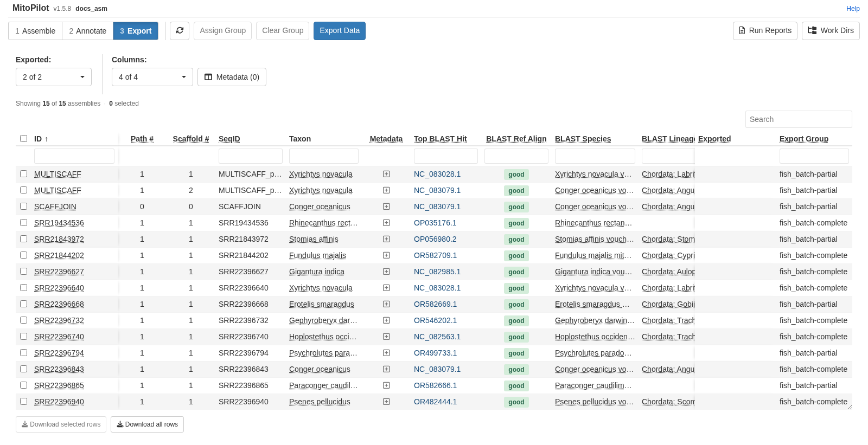Open the Metadata (0) columns picker

click(232, 77)
